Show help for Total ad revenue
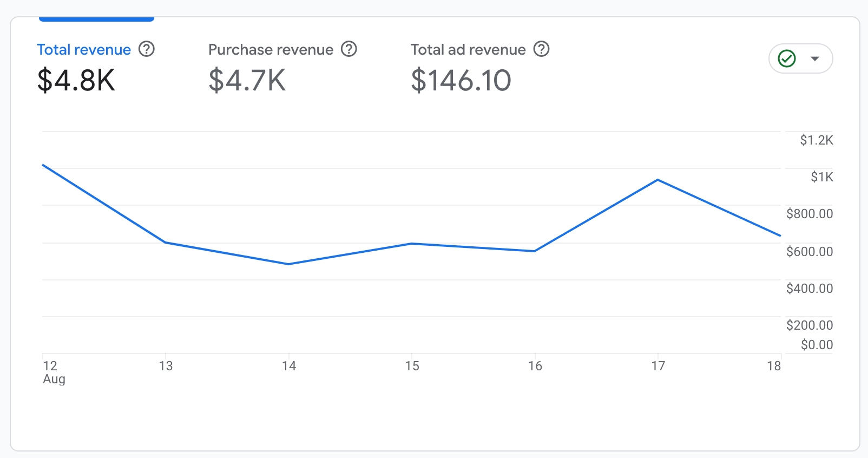 [x=541, y=49]
